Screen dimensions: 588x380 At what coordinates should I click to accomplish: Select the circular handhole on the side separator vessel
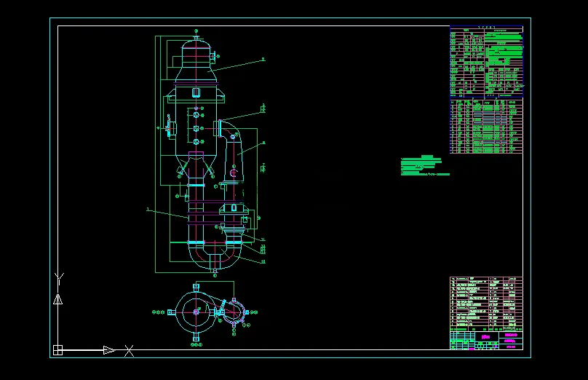tap(234, 173)
